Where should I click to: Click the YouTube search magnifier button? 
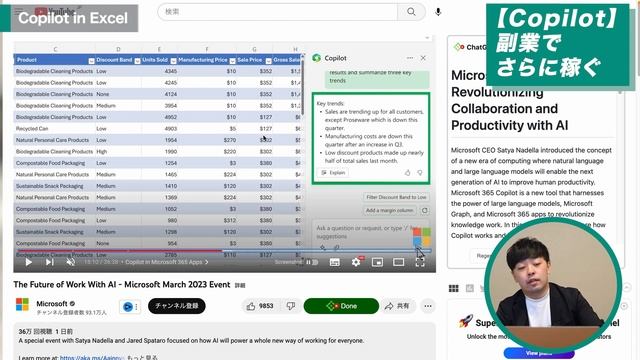click(411, 12)
